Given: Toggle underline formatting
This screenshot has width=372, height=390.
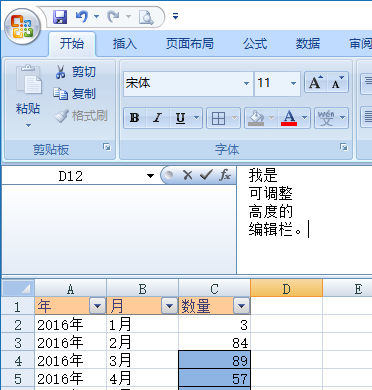Looking at the screenshot, I should pos(180,118).
